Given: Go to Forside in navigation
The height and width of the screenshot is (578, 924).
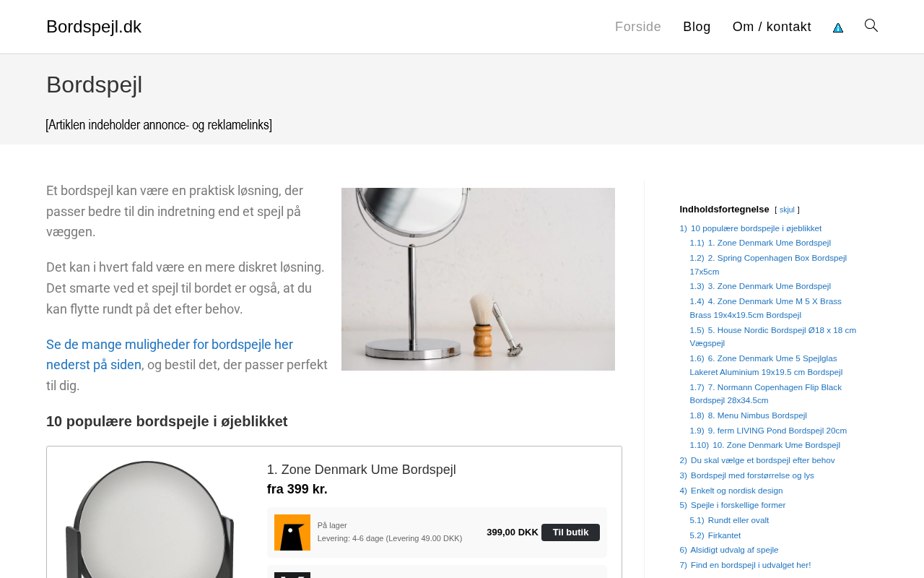Looking at the screenshot, I should click(x=638, y=27).
